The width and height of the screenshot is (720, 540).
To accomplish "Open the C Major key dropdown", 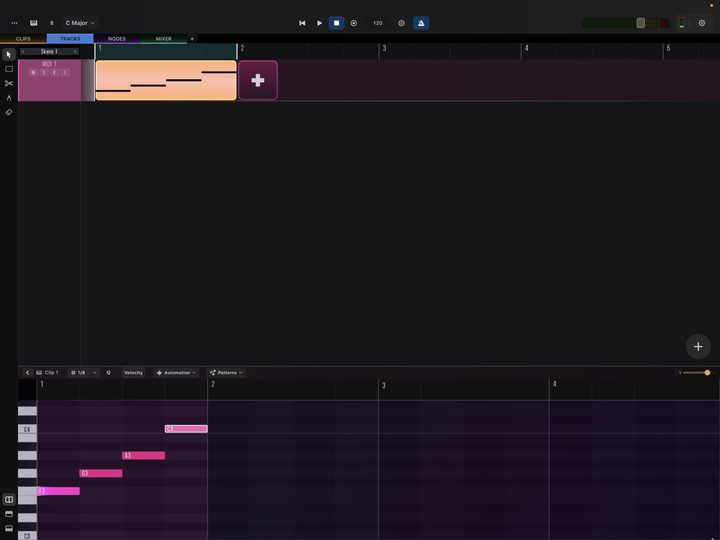I will (x=80, y=23).
